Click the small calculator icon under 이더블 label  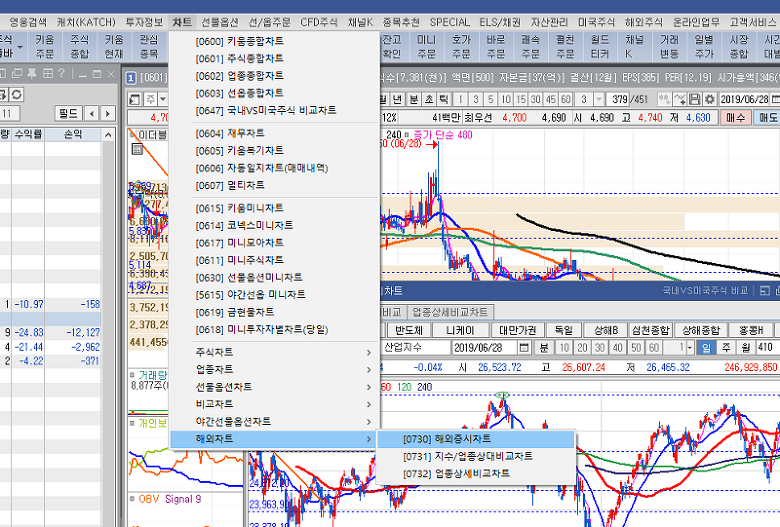point(137,149)
